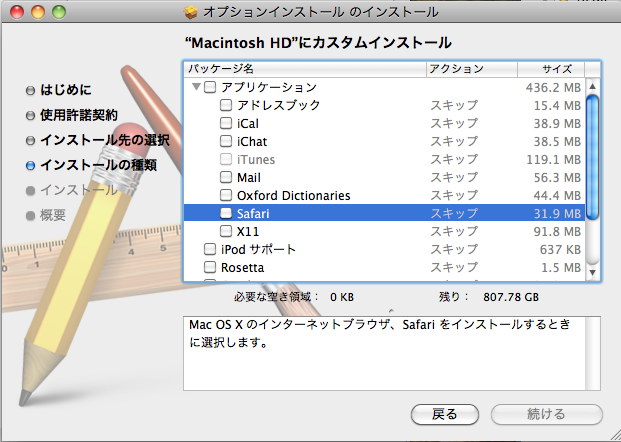Enable the Rosetta checkbox

click(210, 267)
